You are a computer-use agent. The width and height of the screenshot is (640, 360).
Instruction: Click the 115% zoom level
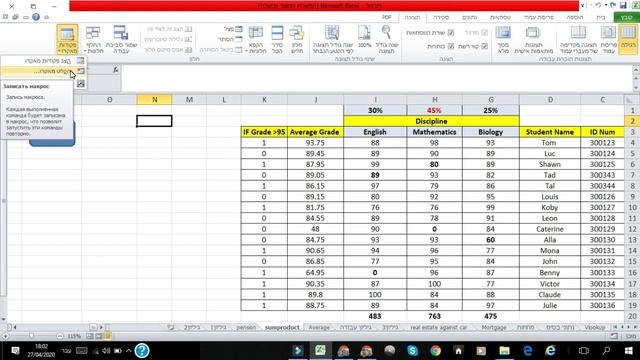pos(74,336)
